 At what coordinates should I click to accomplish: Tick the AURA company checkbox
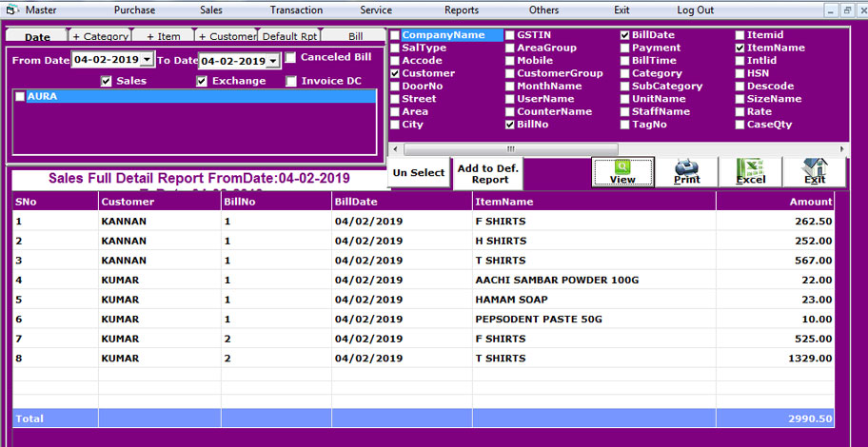(x=20, y=97)
